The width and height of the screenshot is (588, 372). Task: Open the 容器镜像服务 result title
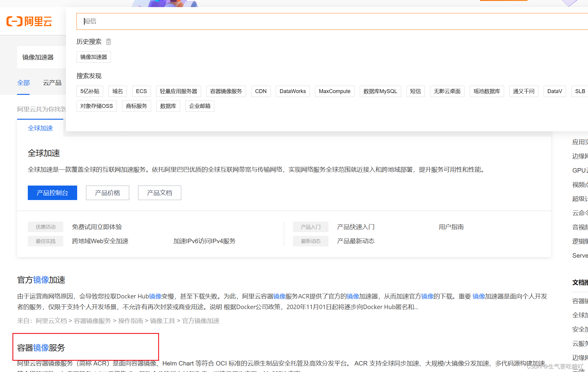(41, 348)
